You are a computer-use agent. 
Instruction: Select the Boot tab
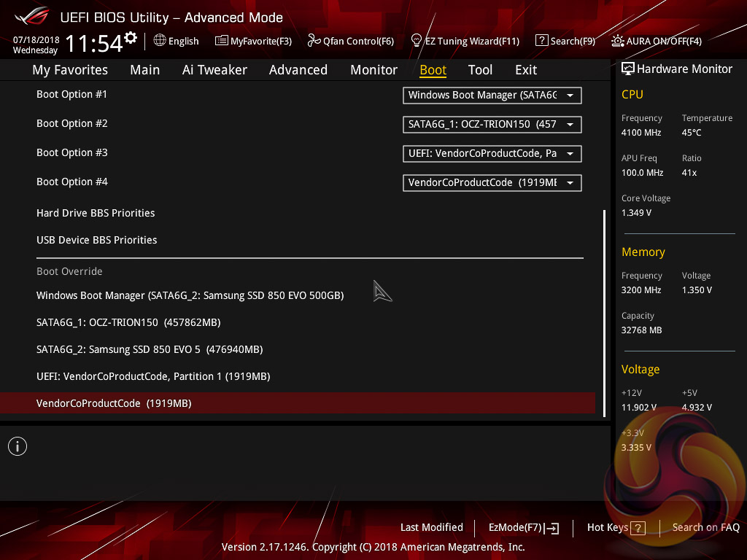click(x=433, y=70)
